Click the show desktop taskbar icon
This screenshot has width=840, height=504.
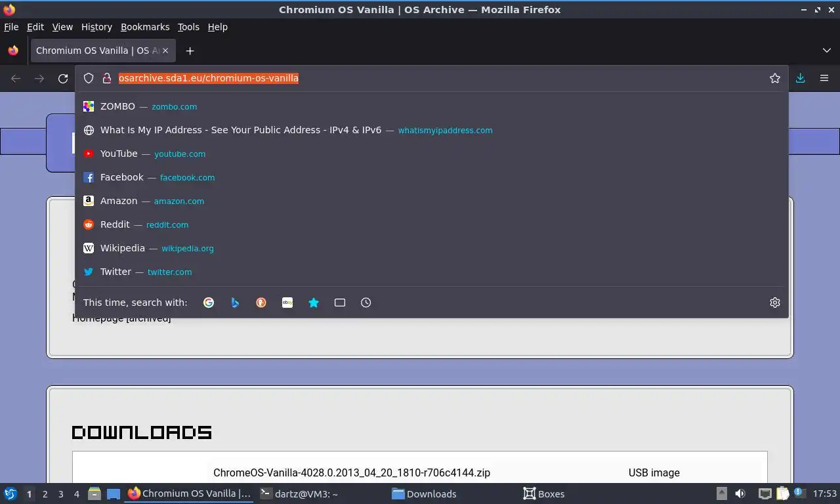coord(114,493)
